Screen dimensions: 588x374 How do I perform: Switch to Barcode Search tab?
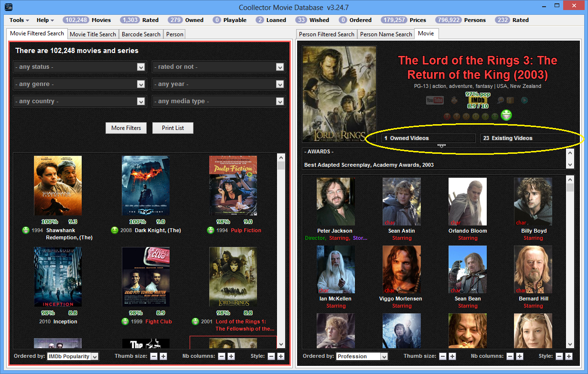tap(141, 34)
